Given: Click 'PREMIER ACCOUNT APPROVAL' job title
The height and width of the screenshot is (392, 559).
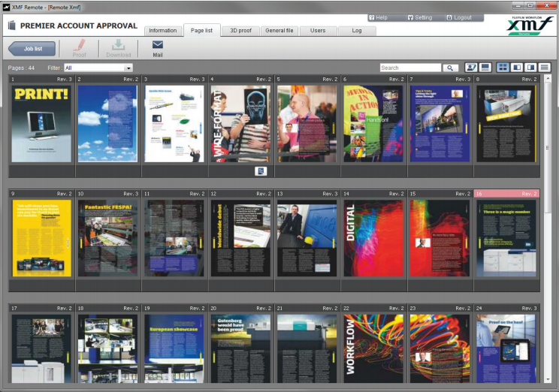Looking at the screenshot, I should point(78,26).
